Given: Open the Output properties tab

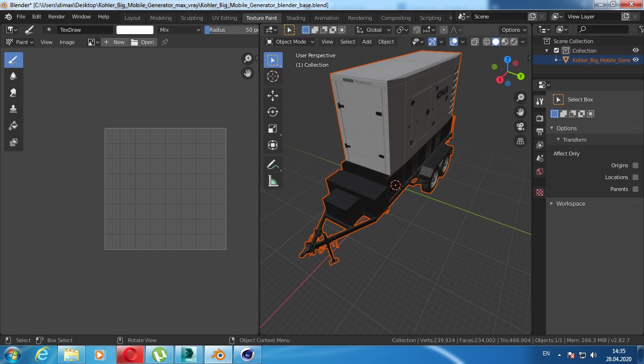Looking at the screenshot, I should coord(539,131).
